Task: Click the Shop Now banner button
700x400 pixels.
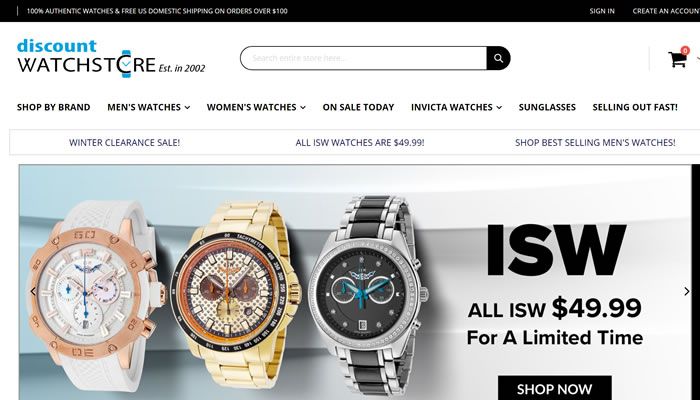Action: (x=554, y=388)
